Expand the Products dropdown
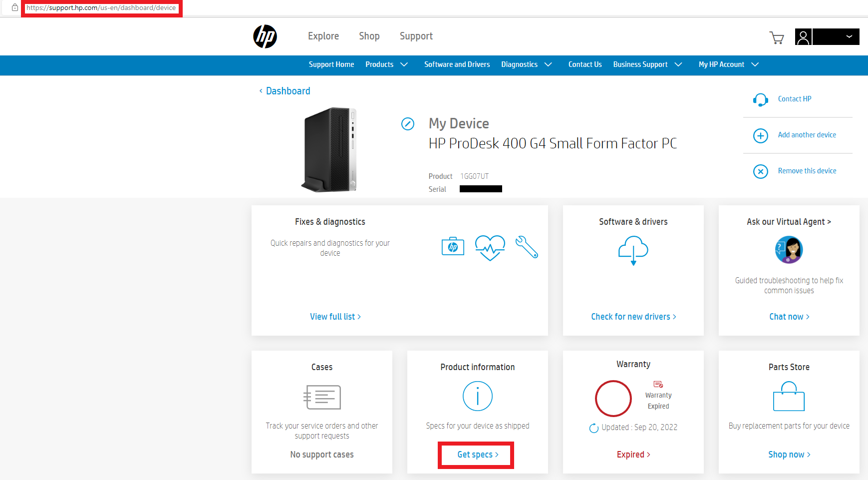868x480 pixels. [x=387, y=64]
